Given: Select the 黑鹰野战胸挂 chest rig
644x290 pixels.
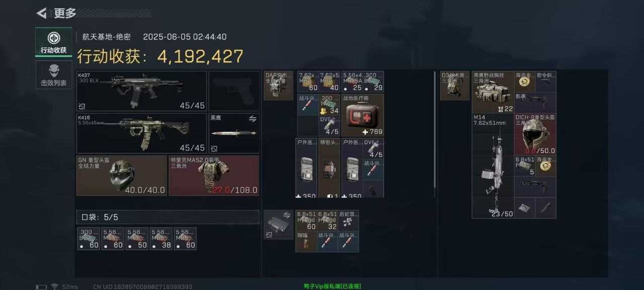Looking at the screenshot, I should click(x=493, y=92).
